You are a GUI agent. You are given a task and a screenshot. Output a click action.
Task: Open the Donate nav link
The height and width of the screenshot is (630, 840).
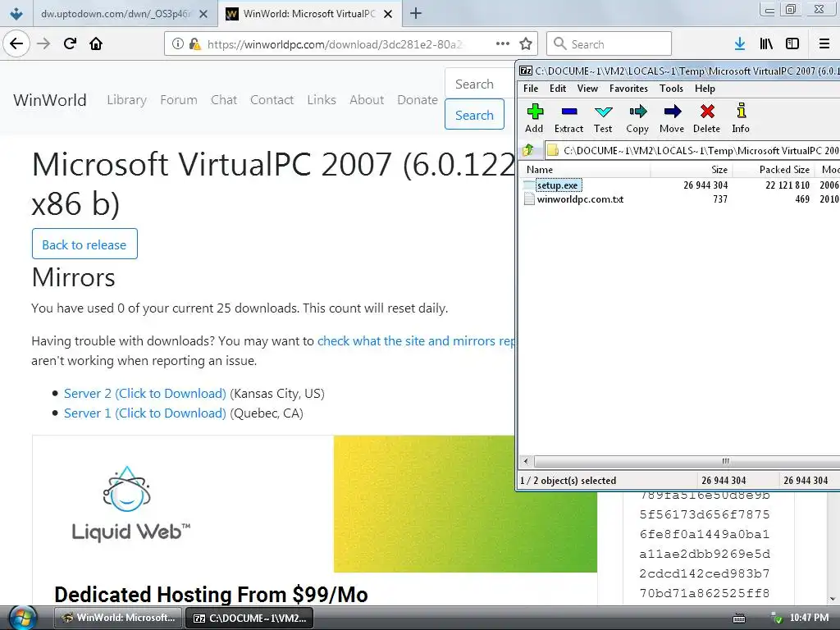[418, 99]
